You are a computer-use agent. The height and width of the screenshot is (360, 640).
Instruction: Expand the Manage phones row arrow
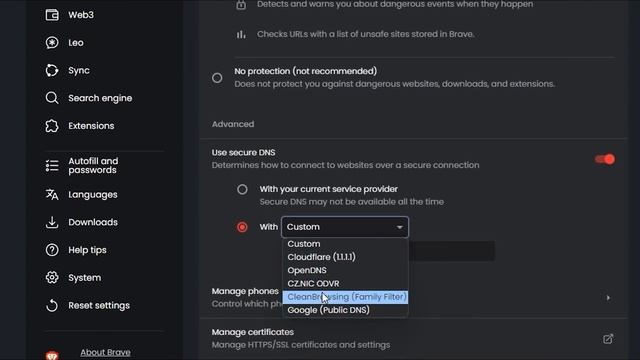[x=608, y=298]
